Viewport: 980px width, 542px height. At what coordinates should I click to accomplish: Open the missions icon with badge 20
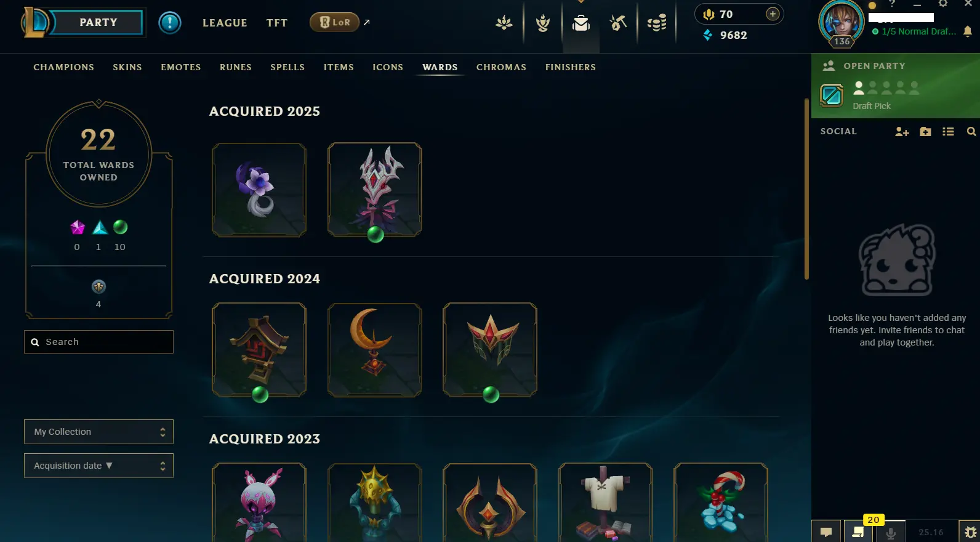pos(857,532)
